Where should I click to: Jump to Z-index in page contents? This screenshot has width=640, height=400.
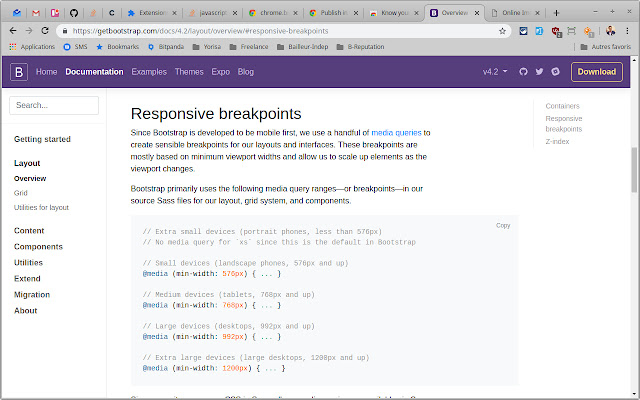(557, 142)
